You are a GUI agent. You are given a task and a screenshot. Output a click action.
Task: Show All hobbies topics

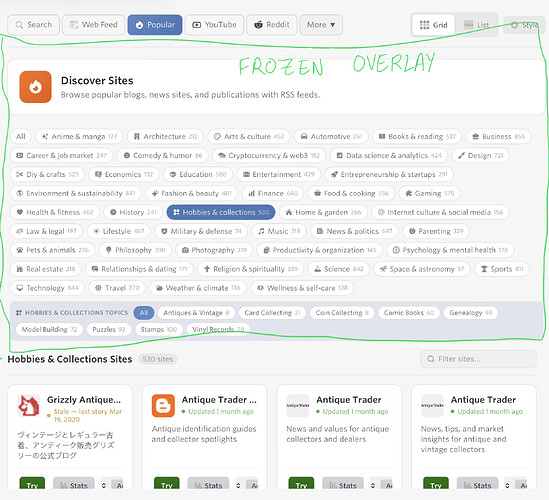[144, 313]
